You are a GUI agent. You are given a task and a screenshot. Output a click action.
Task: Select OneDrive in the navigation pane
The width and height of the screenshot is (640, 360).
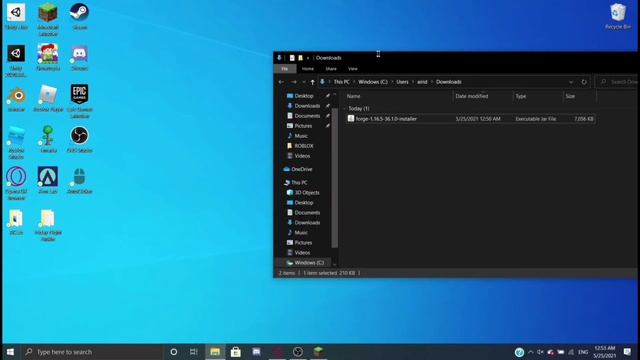point(302,169)
